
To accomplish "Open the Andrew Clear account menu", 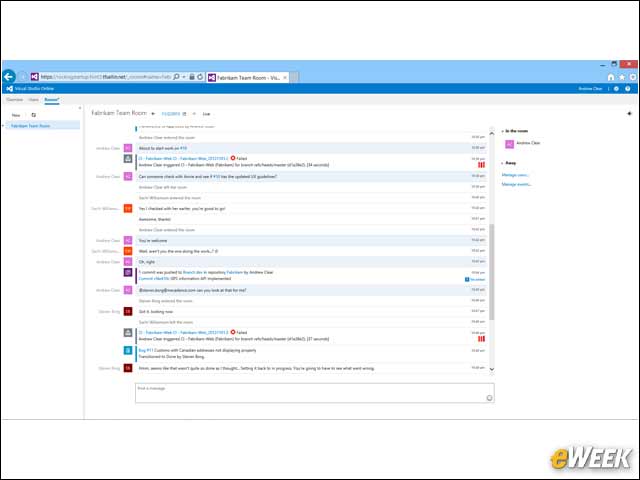I will pyautogui.click(x=590, y=89).
